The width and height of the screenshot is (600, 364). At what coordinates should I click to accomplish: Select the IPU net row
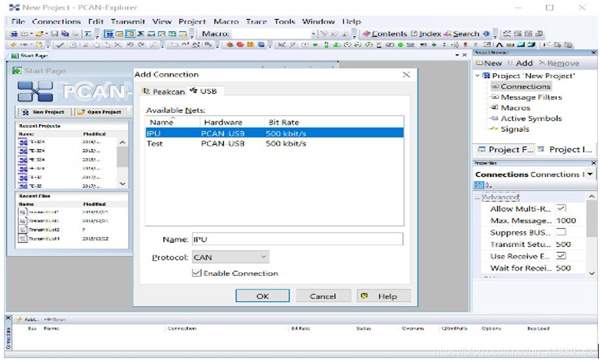tap(274, 133)
